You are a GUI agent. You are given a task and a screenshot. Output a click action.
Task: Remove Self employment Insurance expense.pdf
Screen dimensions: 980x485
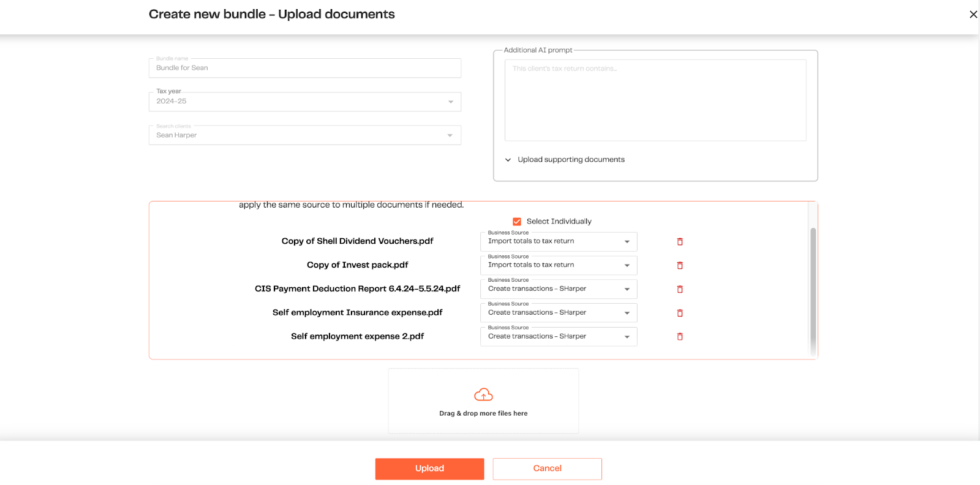coord(680,313)
